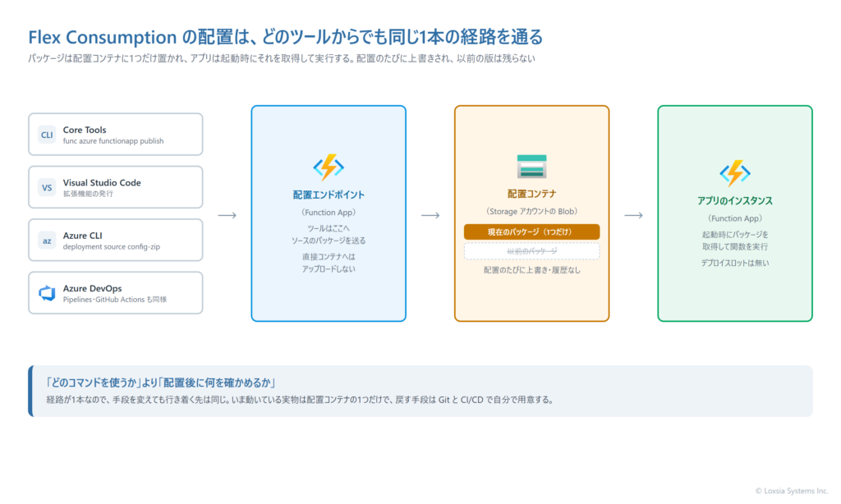Click '取得して関数を実行' text line

[x=735, y=246]
